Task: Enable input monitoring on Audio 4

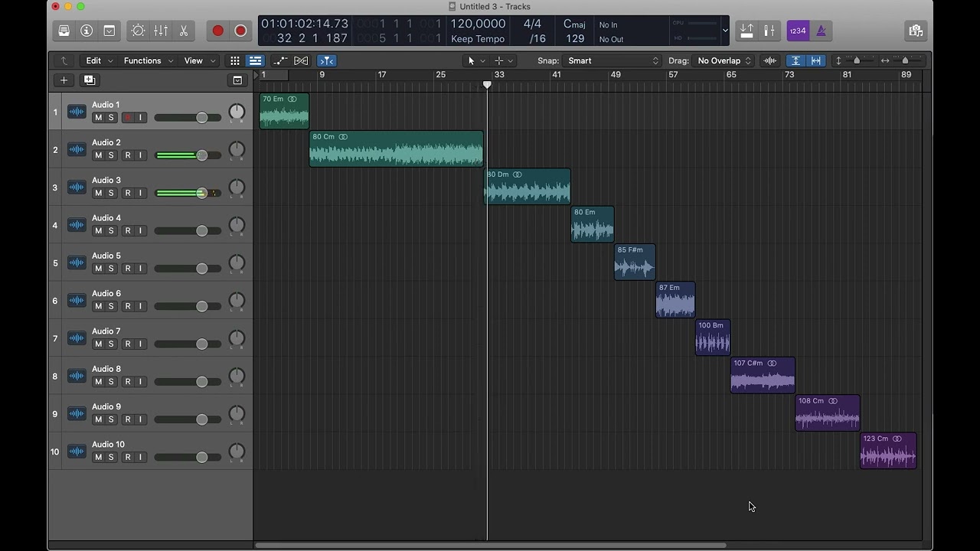Action: click(140, 230)
